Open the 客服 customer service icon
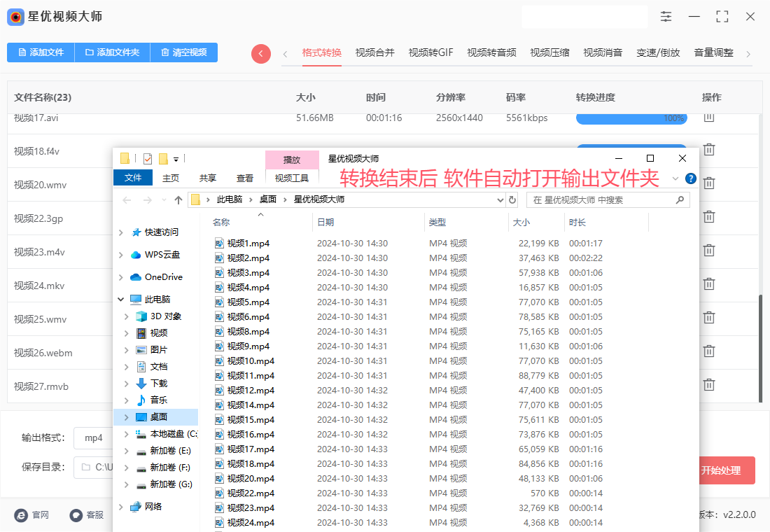This screenshot has height=532, width=770. click(76, 514)
